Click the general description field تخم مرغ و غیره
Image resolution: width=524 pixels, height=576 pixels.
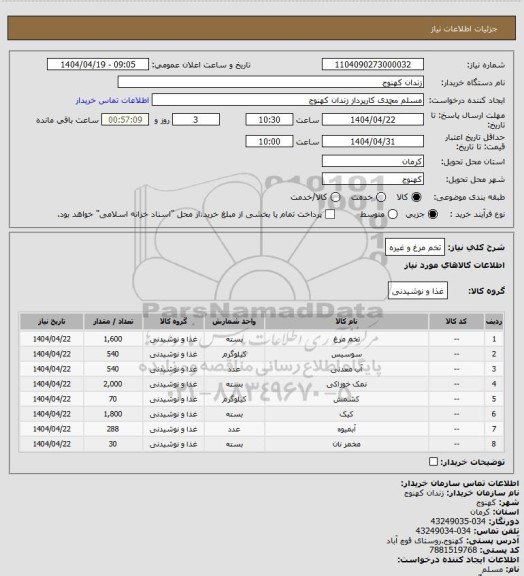coord(415,248)
